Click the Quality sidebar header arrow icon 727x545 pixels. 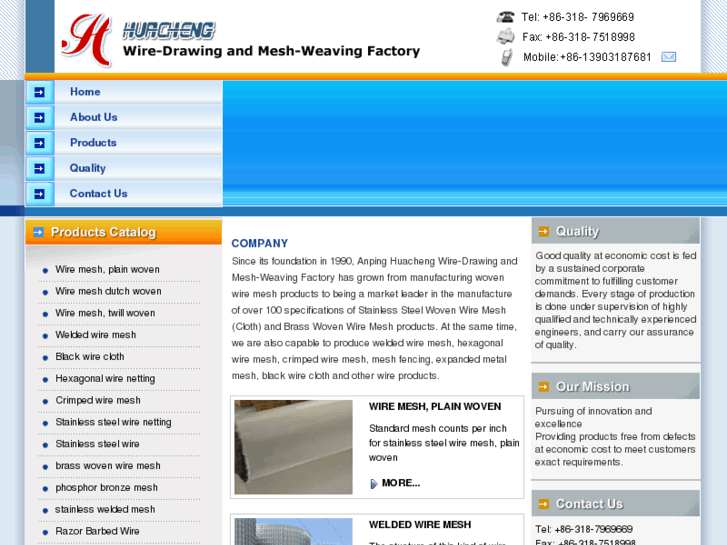543,231
